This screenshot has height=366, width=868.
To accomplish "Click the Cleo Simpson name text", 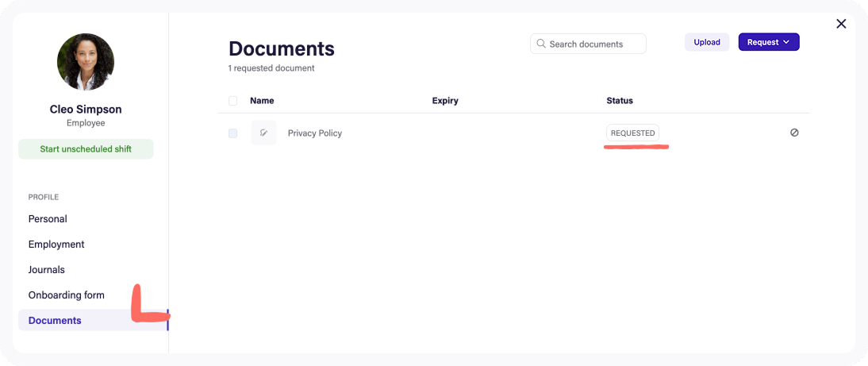I will point(86,109).
